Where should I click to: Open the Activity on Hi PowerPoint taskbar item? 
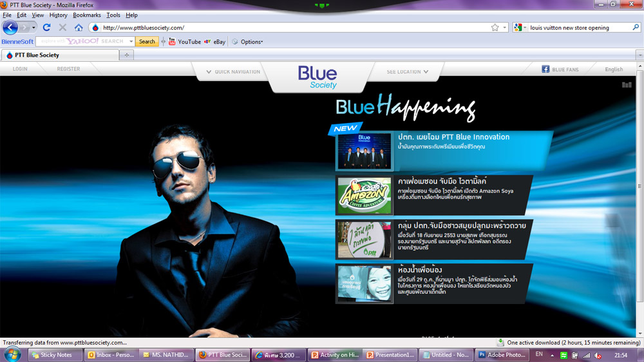335,355
